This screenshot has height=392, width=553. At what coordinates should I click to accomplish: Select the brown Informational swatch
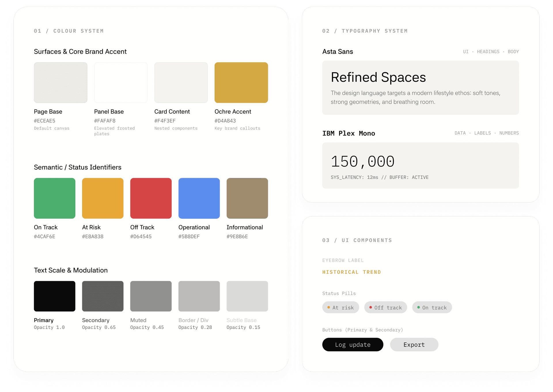[247, 198]
